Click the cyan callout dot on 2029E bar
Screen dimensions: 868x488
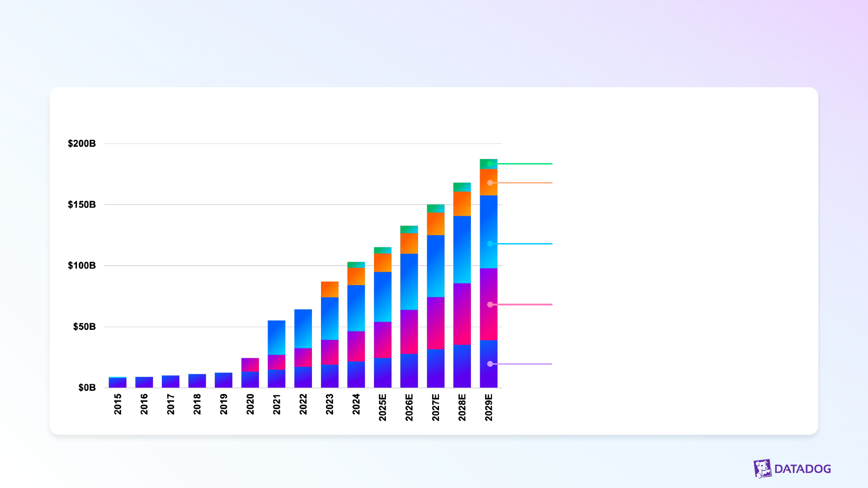[x=490, y=244]
